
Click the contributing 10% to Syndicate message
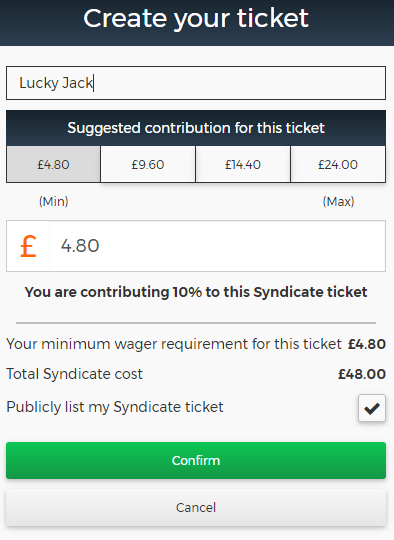[196, 292]
